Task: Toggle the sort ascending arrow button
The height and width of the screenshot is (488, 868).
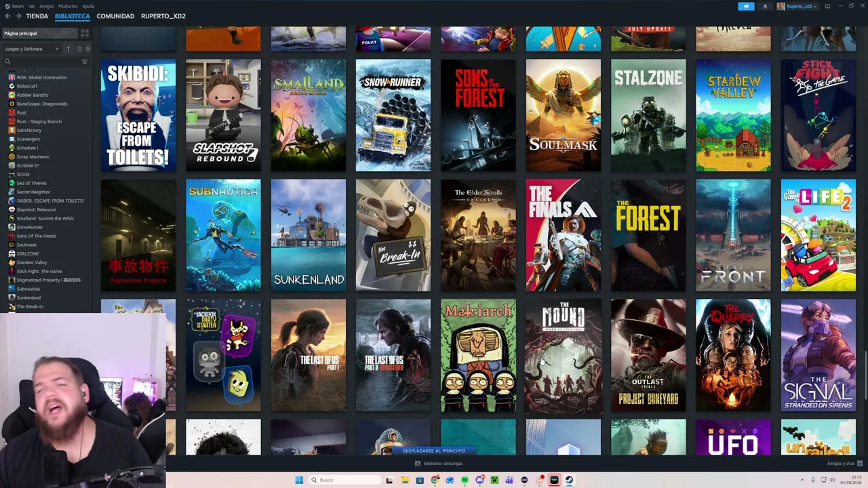Action: point(68,49)
